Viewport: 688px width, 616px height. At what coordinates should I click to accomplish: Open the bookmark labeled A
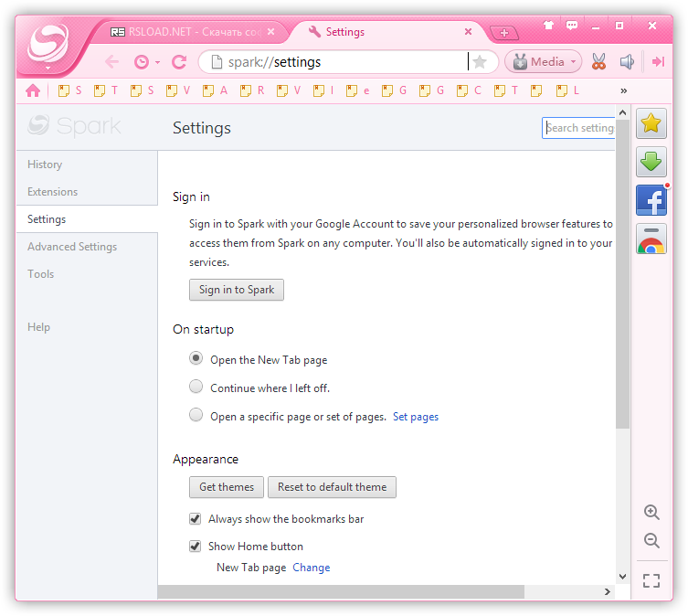(215, 90)
